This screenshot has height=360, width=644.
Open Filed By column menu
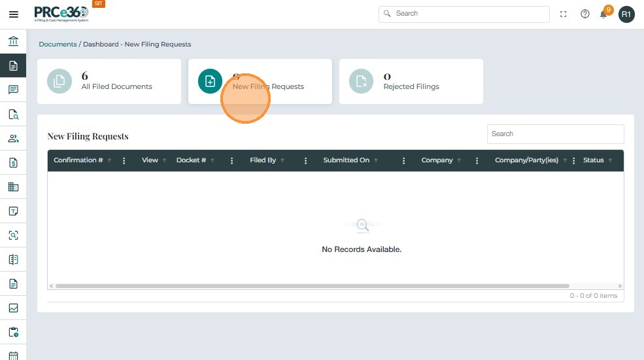click(305, 160)
